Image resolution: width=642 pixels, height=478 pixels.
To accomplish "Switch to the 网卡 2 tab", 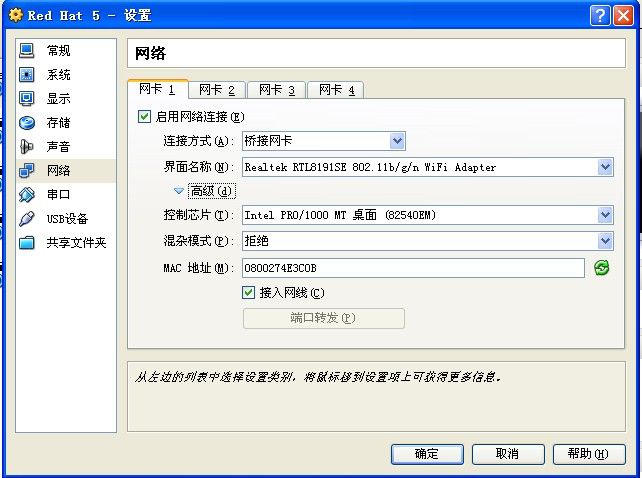I will point(217,90).
